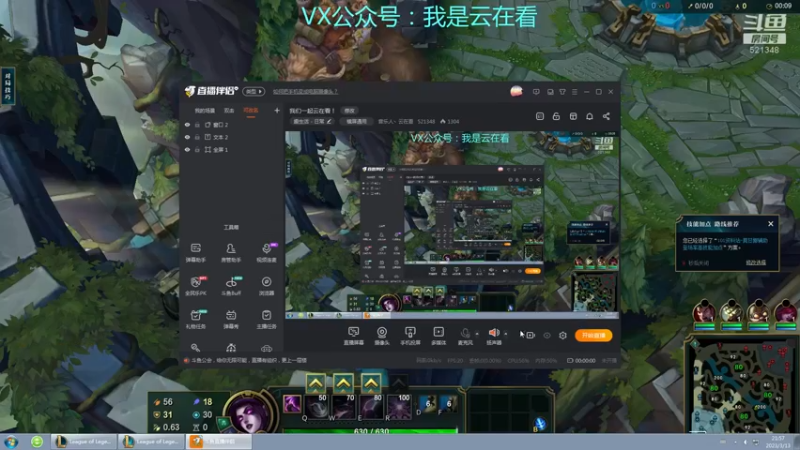The width and height of the screenshot is (800, 450).
Task: Switch to the second scene tab
Action: [229, 110]
